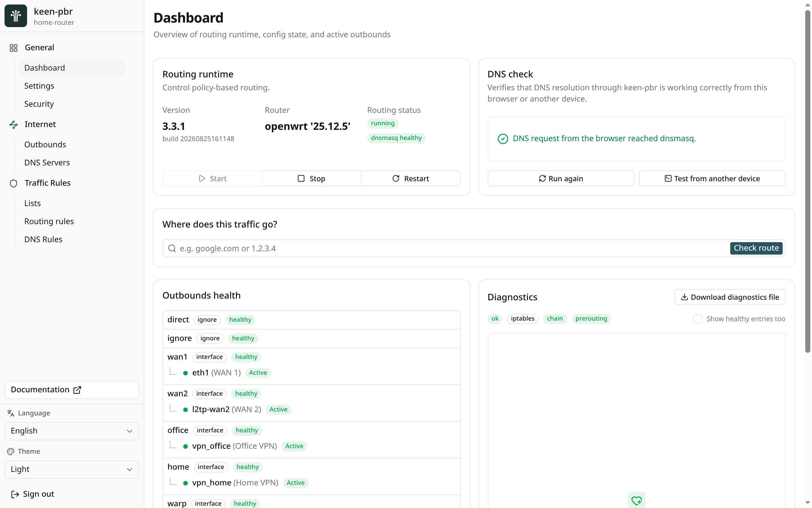The height and width of the screenshot is (508, 812).
Task: Stop the routing runtime
Action: [x=311, y=178]
